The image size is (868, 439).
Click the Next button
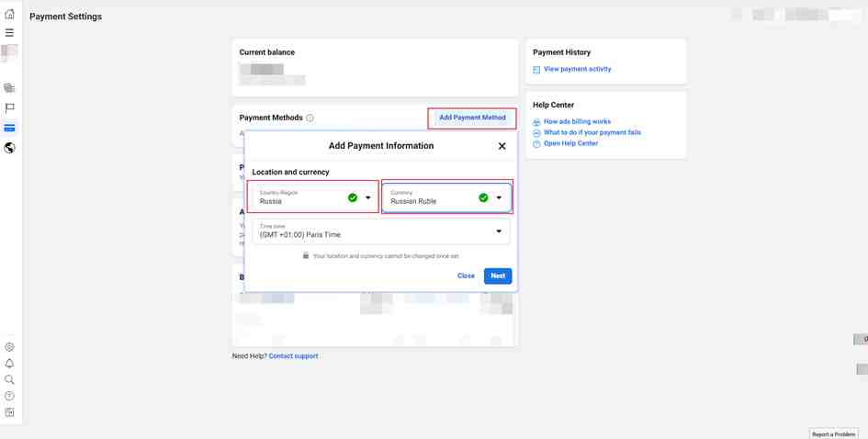click(x=498, y=276)
